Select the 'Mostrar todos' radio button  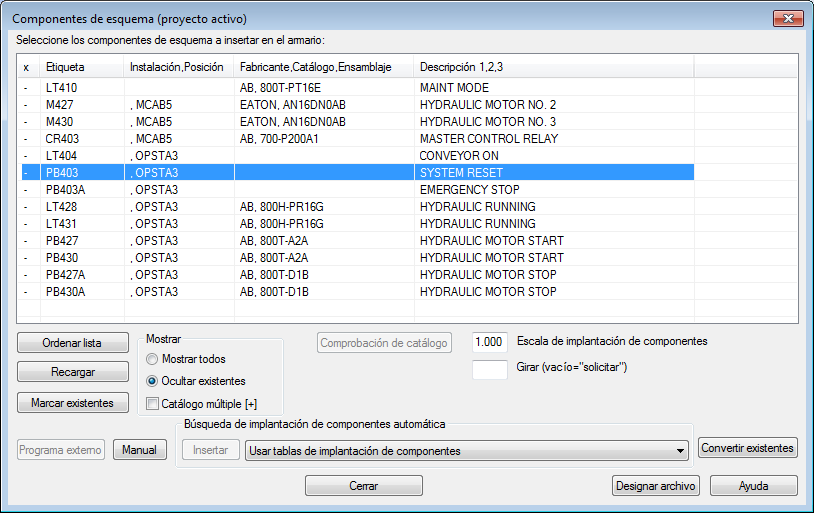point(152,359)
